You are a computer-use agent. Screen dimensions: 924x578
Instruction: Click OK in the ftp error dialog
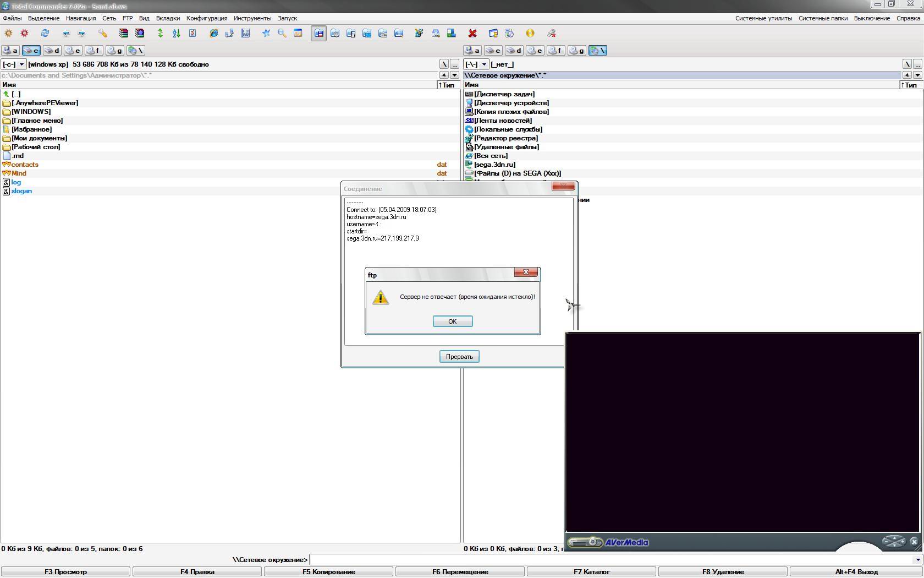point(453,321)
